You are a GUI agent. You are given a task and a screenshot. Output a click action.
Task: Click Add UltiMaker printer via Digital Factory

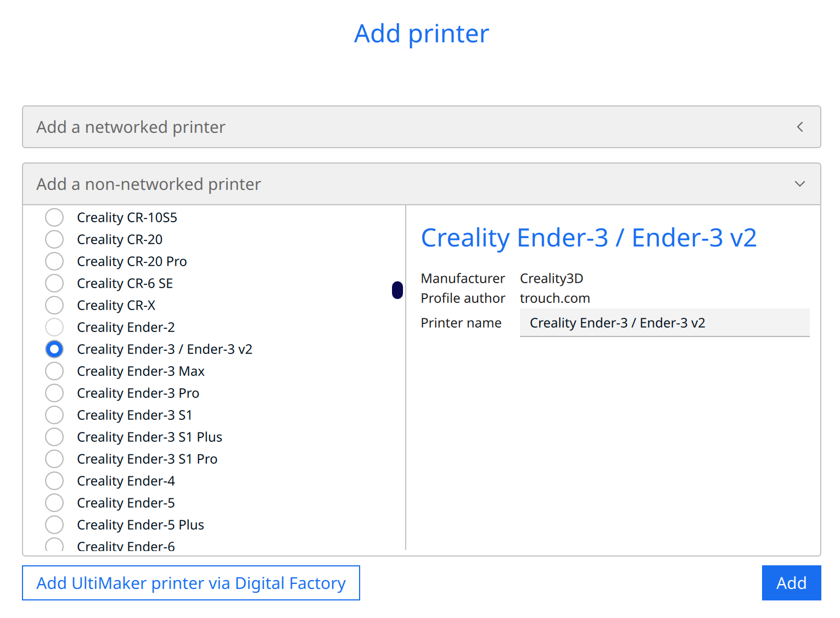(x=191, y=583)
